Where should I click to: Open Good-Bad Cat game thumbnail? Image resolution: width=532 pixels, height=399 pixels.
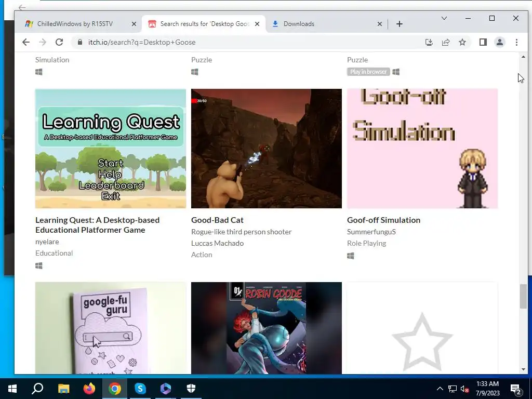click(267, 149)
